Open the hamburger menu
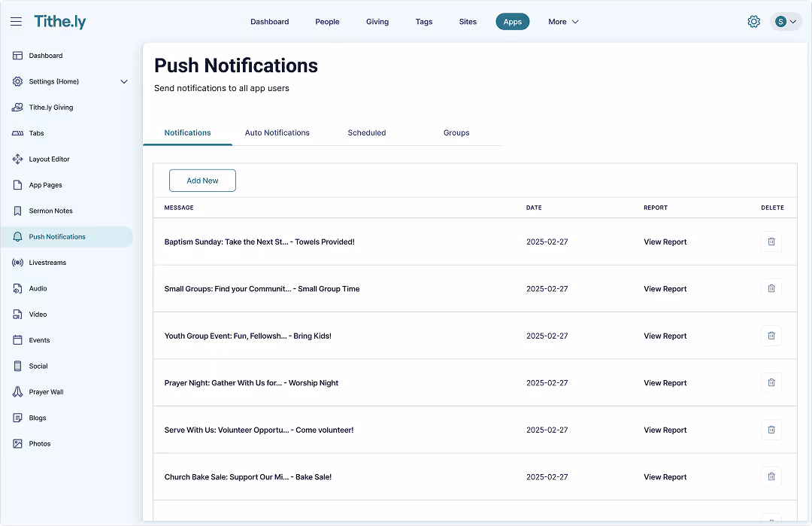Viewport: 812px width, 526px height. click(16, 21)
